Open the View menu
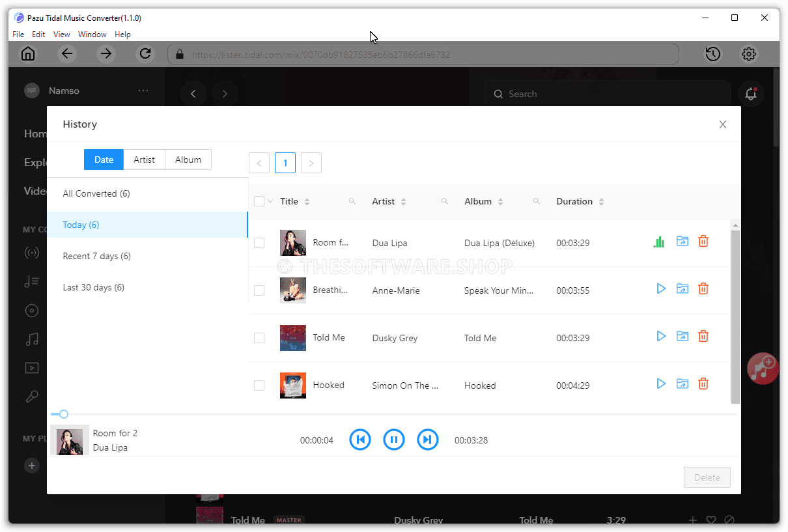Image resolution: width=788 pixels, height=532 pixels. coord(61,35)
